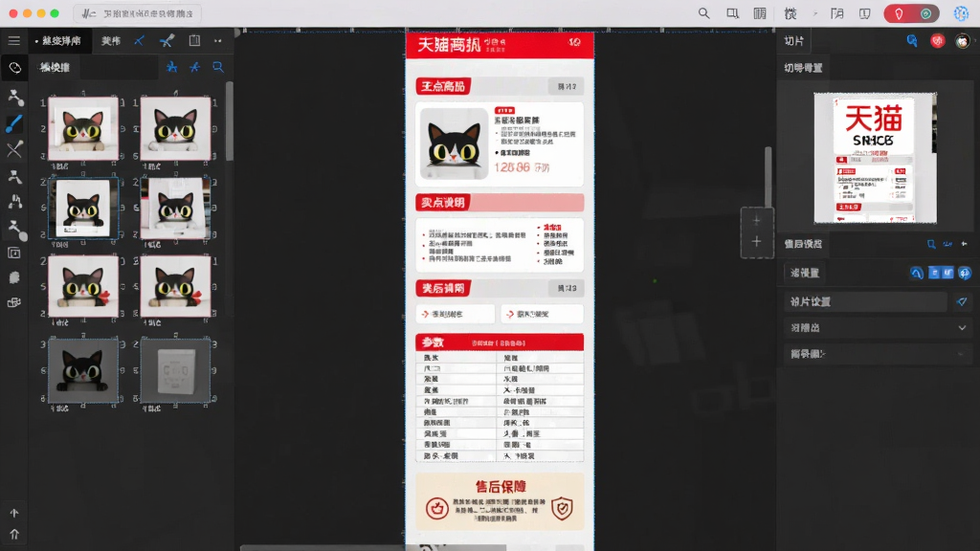This screenshot has width=980, height=551.
Task: Select the first tab in left panel header
Action: pyautogui.click(x=58, y=40)
